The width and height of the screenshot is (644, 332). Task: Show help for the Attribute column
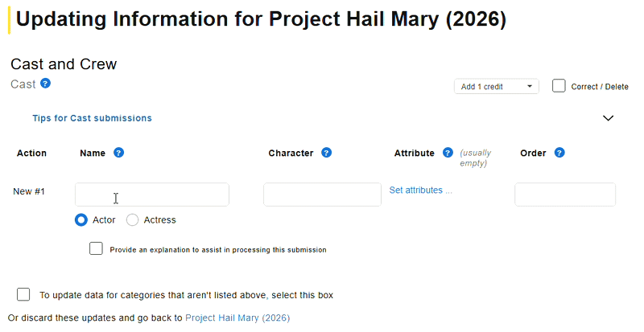(x=448, y=153)
